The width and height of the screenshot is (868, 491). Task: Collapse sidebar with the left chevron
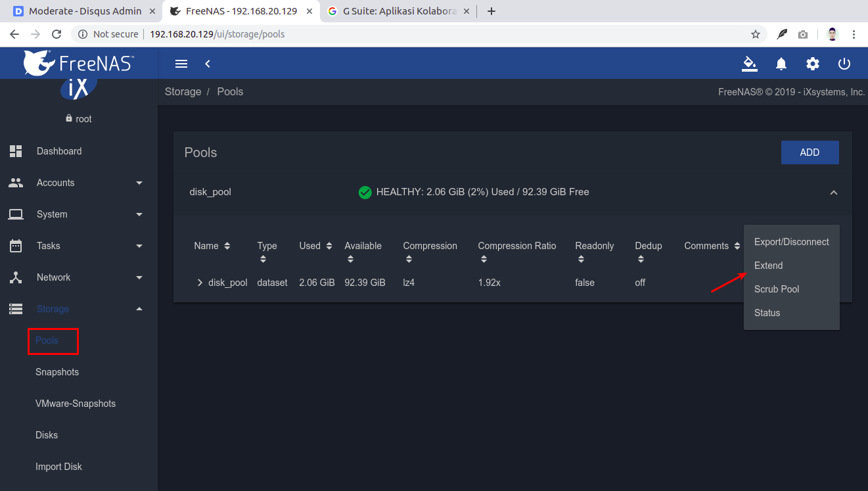(207, 64)
